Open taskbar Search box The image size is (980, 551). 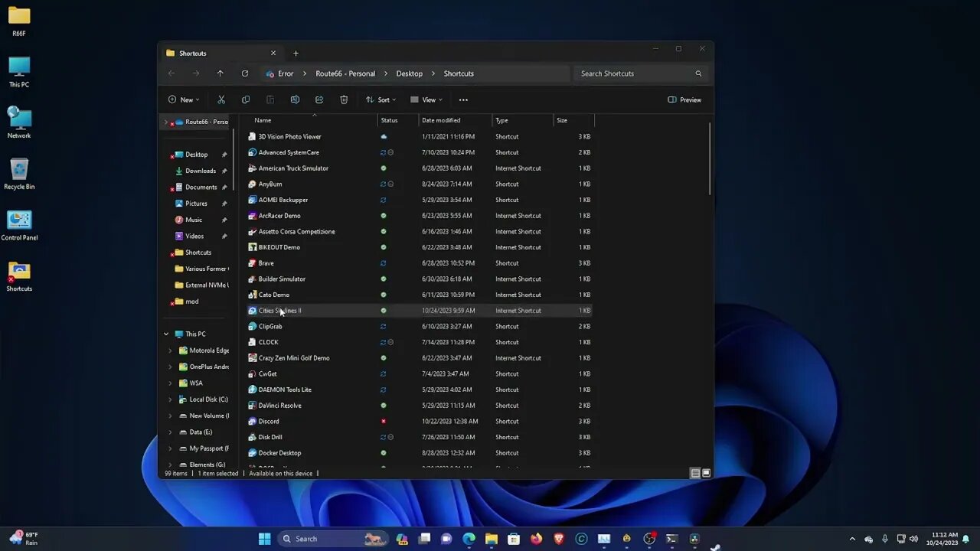(x=332, y=539)
